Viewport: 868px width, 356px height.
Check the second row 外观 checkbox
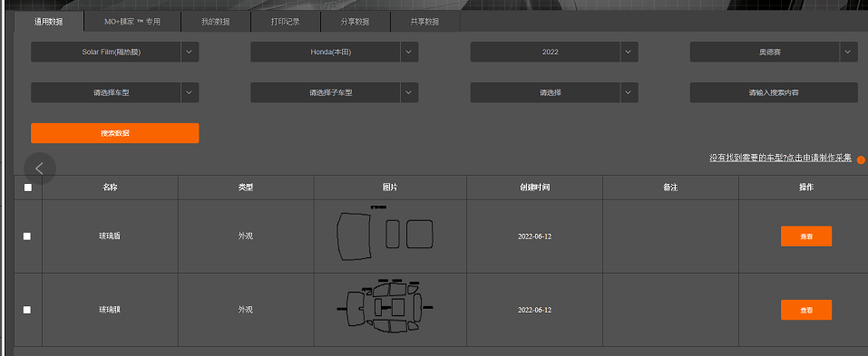point(27,310)
